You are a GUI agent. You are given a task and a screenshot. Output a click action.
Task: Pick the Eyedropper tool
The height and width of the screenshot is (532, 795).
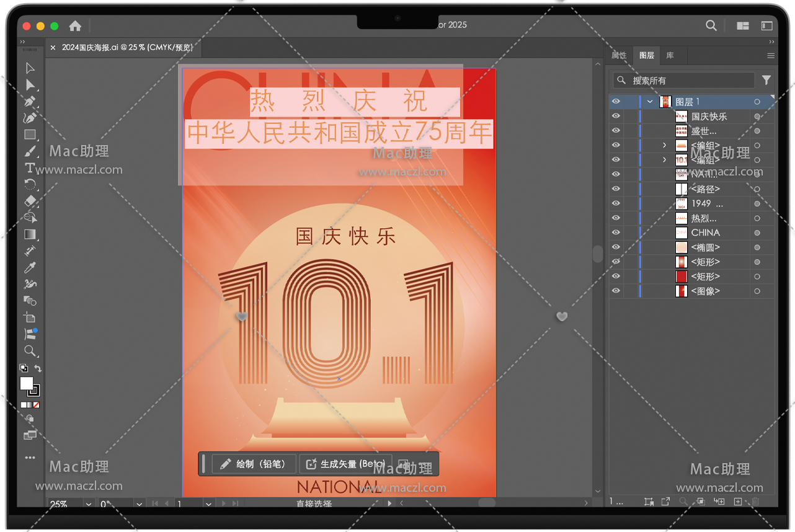coord(30,268)
